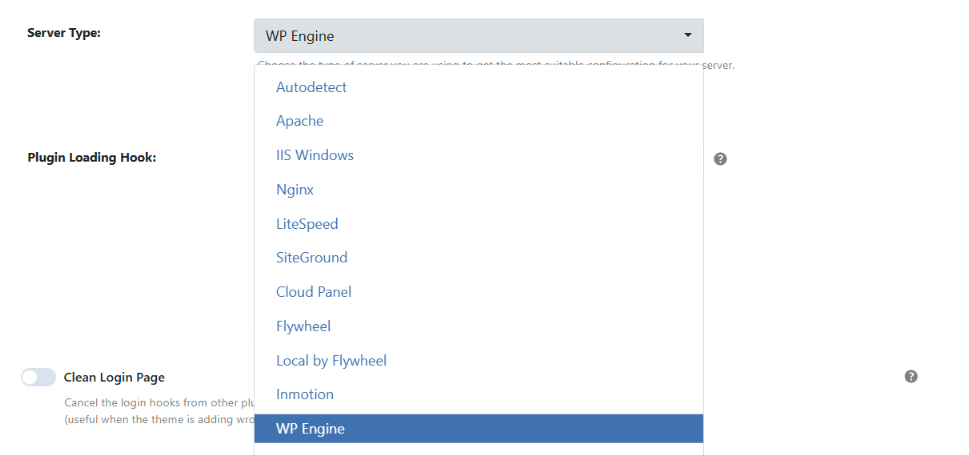Pick Cloud Panel from the list
969x455 pixels.
coord(478,292)
